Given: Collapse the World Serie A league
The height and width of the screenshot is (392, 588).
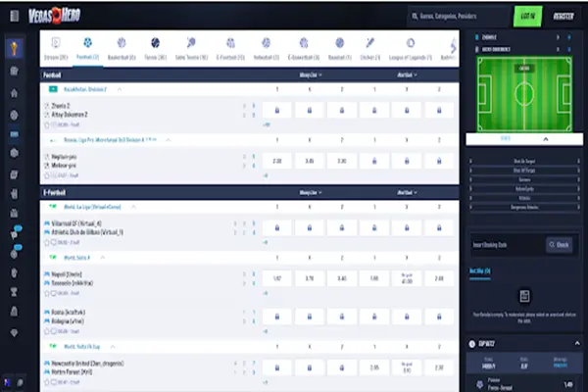Looking at the screenshot, I should (x=102, y=258).
